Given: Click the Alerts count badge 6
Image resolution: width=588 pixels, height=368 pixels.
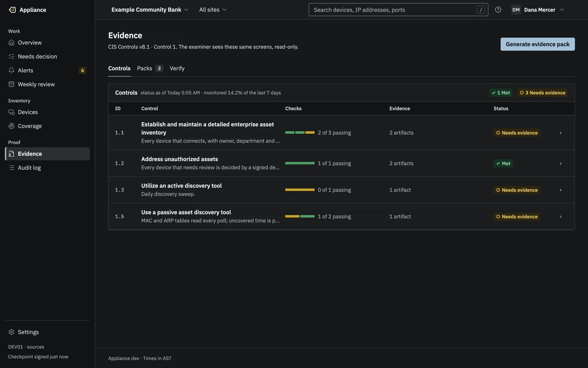Looking at the screenshot, I should [x=82, y=70].
